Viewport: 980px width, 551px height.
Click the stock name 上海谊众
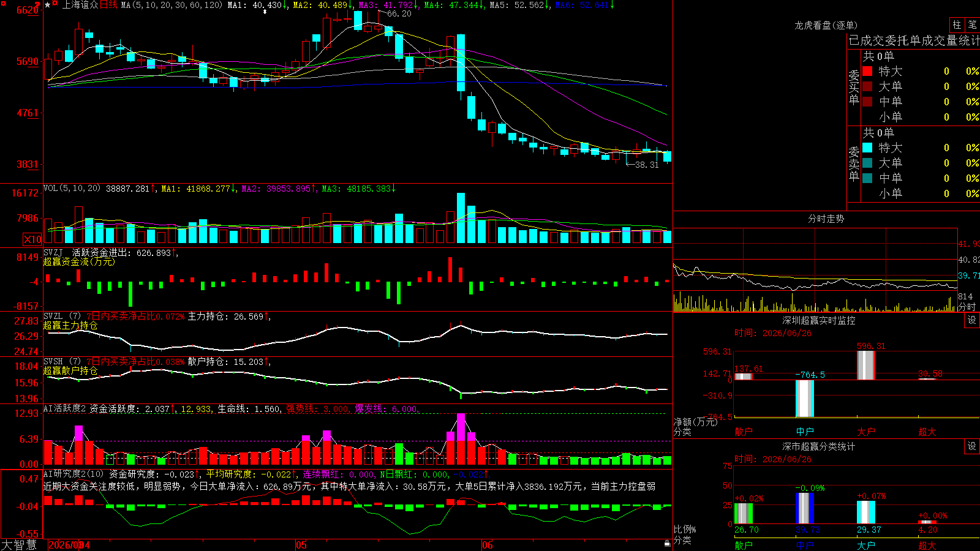[x=80, y=5]
